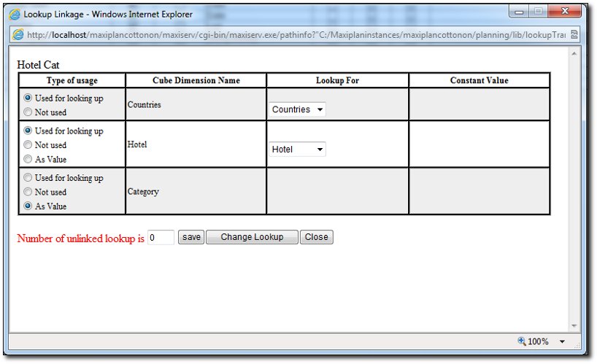
Task: Click the zoom magnifier icon in status bar
Action: pyautogui.click(x=521, y=341)
